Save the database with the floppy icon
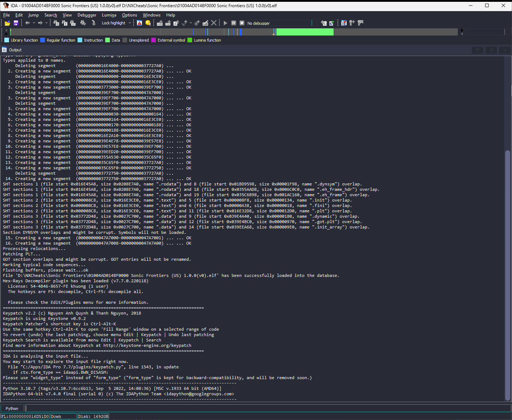 coord(16,23)
